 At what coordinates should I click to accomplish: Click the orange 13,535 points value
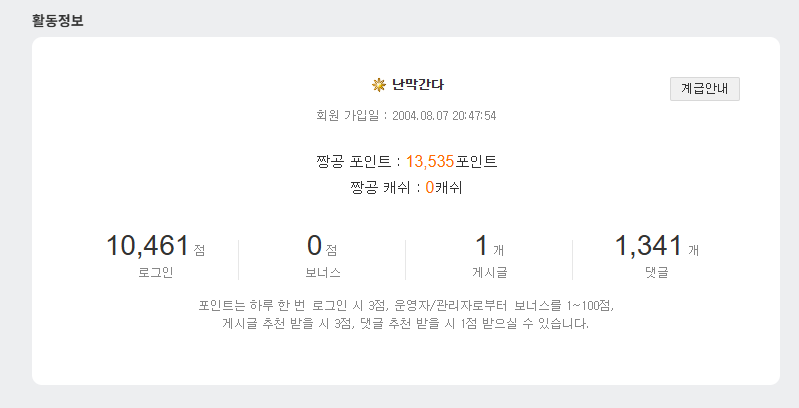(x=430, y=161)
